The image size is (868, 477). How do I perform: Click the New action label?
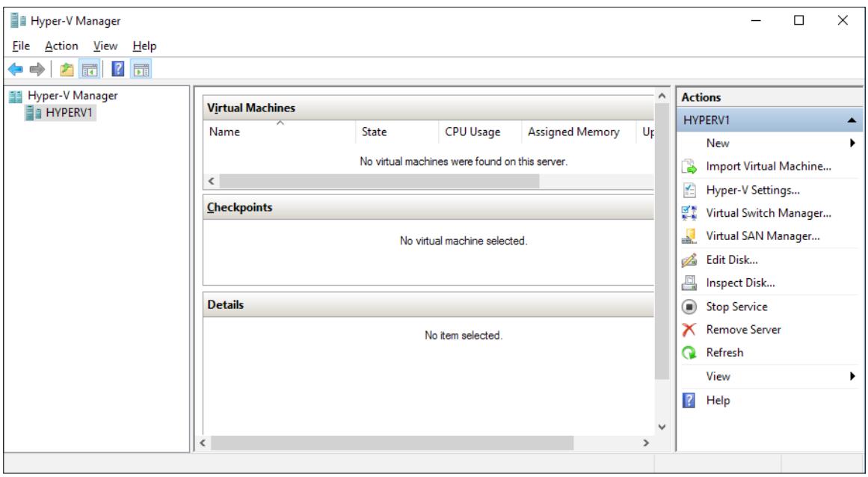coord(718,144)
